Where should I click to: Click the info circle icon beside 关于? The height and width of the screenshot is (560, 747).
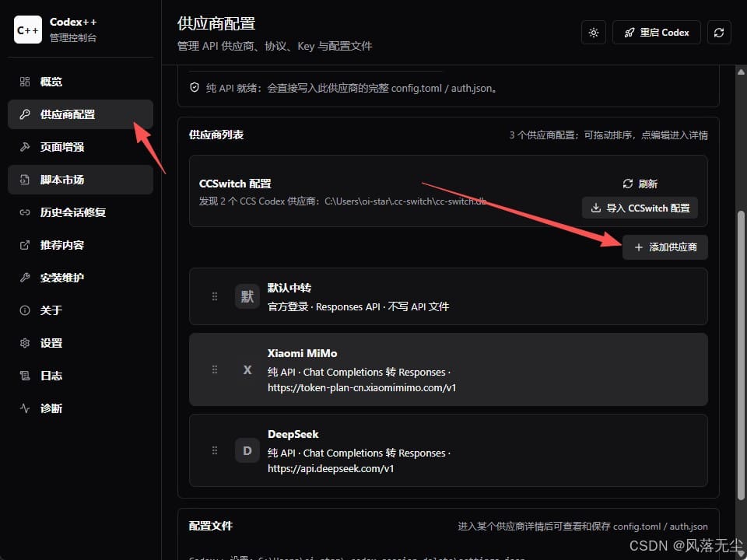click(25, 310)
